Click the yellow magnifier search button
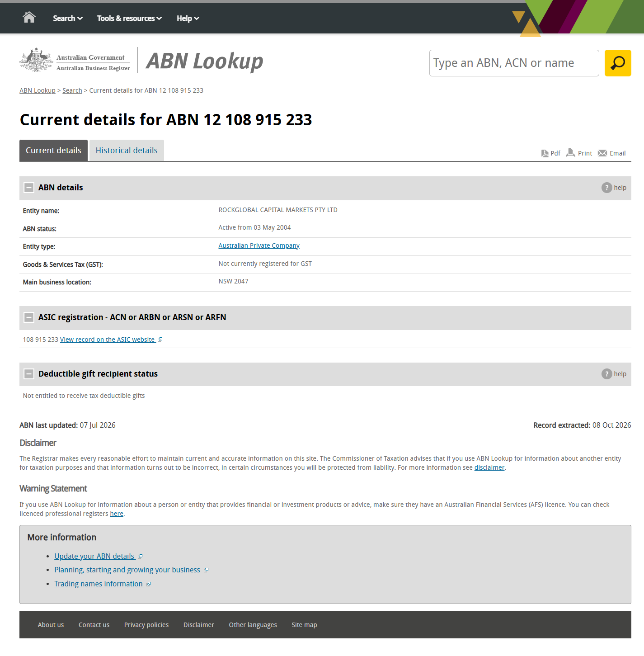This screenshot has height=656, width=644. tap(617, 63)
